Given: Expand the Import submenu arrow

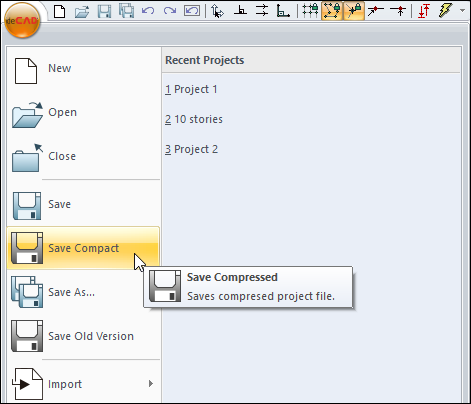Looking at the screenshot, I should point(151,384).
